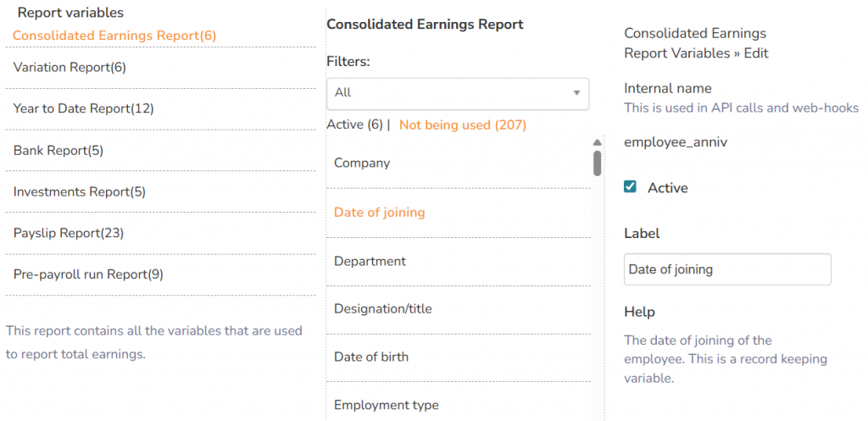Select the Date of birth variable

pos(370,357)
